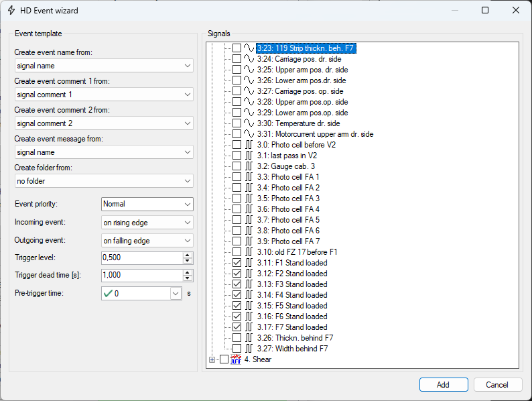Click the Shear module icon
The height and width of the screenshot is (401, 532).
236,359
